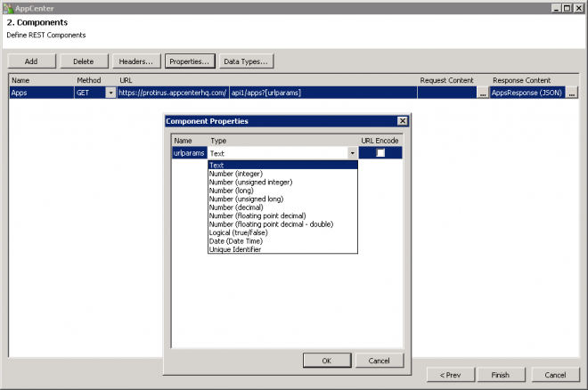588x390 pixels.
Task: Minimize the AppCenter window
Action: (557, 8)
